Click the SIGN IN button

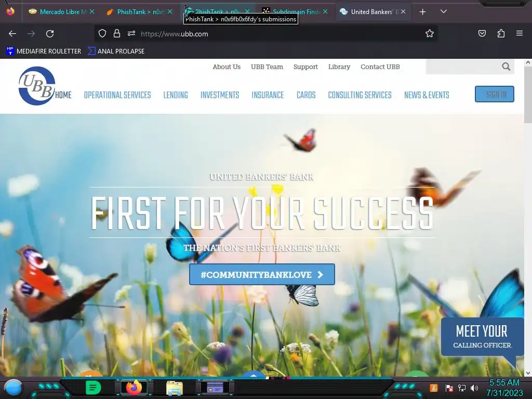pos(495,94)
